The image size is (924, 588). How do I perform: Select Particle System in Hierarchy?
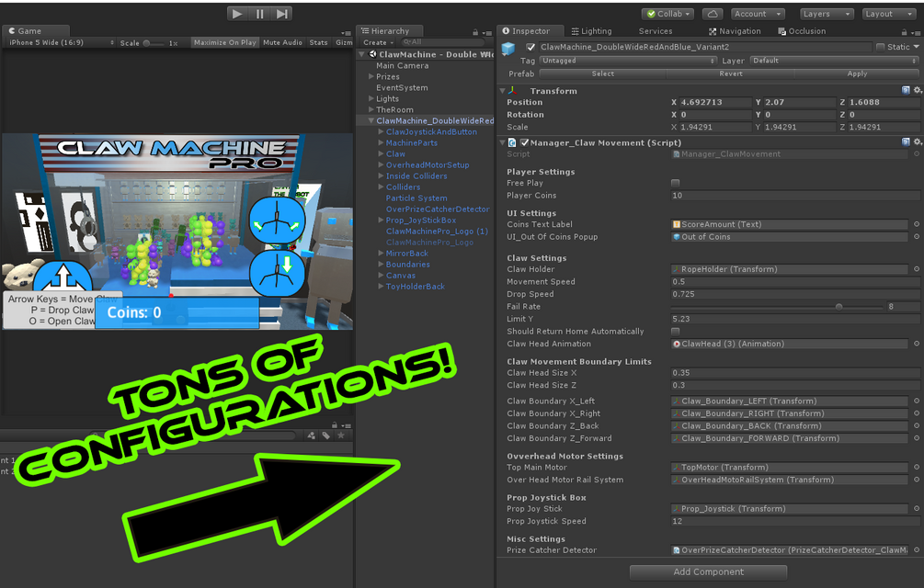pyautogui.click(x=416, y=198)
